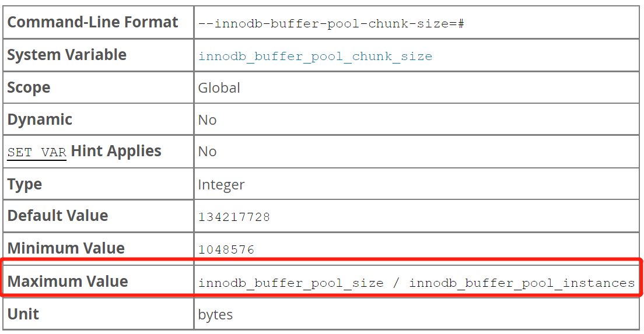Select the No value for SET_VAR Hint
The width and height of the screenshot is (644, 334).
[x=208, y=152]
